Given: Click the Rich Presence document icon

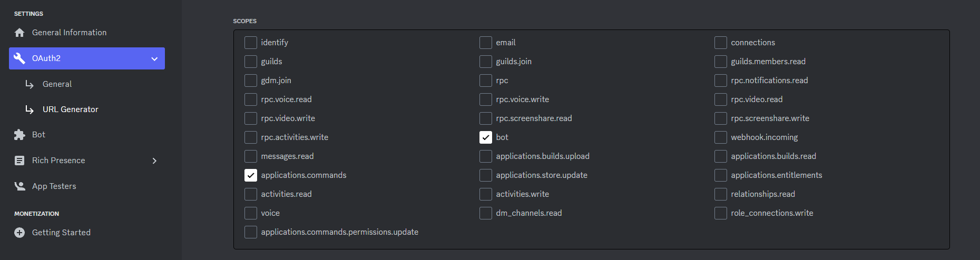Looking at the screenshot, I should click(x=19, y=161).
